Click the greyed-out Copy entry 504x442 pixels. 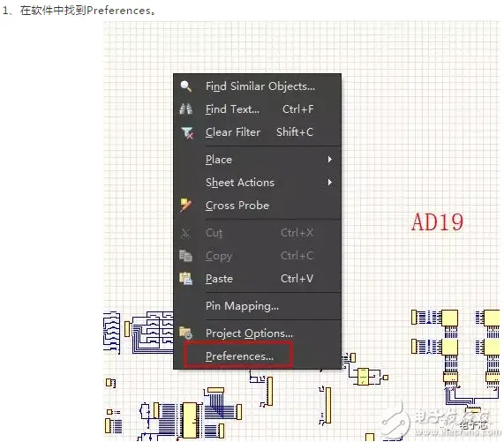257,256
